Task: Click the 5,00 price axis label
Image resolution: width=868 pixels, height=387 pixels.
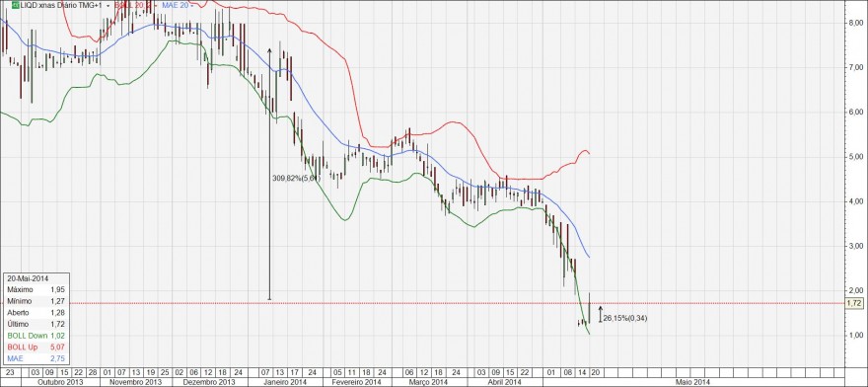Action: (857, 156)
